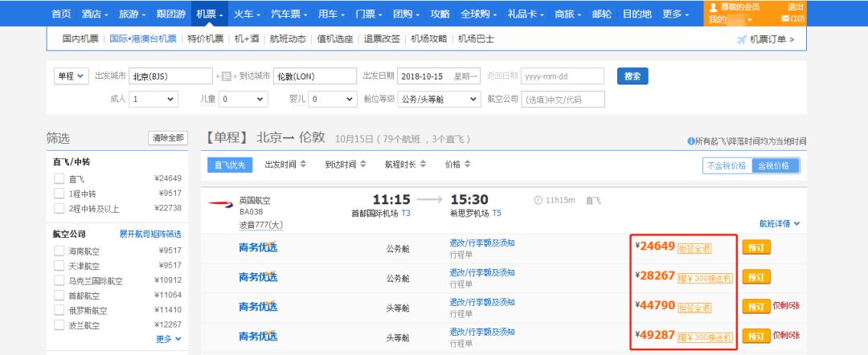
Task: Open the 攻略 navigation item
Action: click(x=440, y=14)
